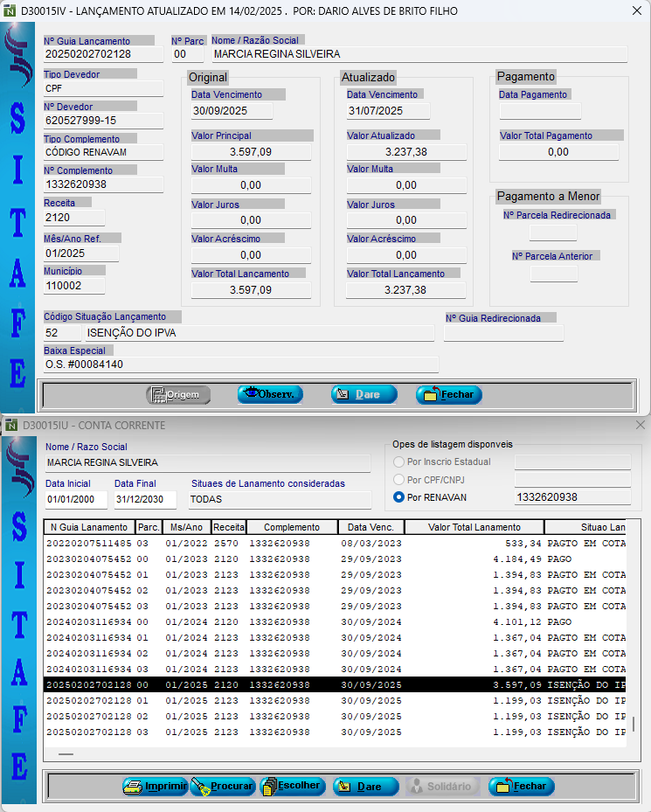Click the Data Final date field
Image resolution: width=651 pixels, height=812 pixels.
[144, 500]
